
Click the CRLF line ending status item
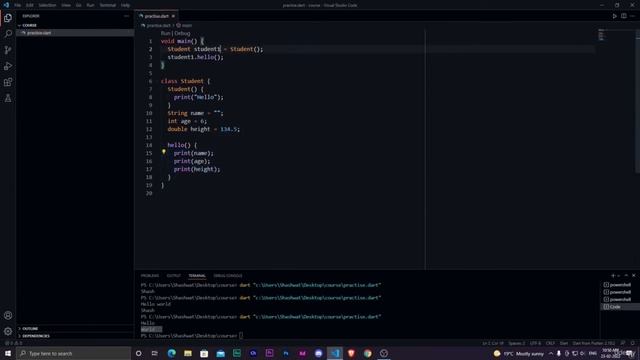550,343
